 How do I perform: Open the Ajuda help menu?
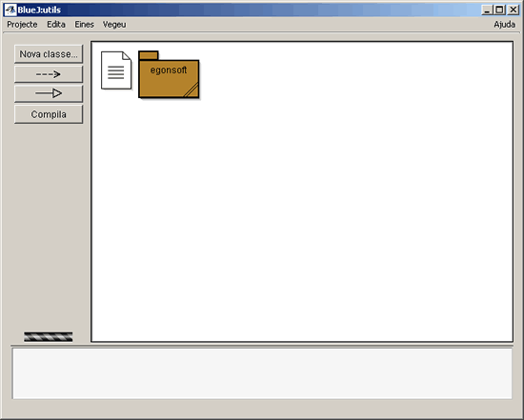pos(504,25)
